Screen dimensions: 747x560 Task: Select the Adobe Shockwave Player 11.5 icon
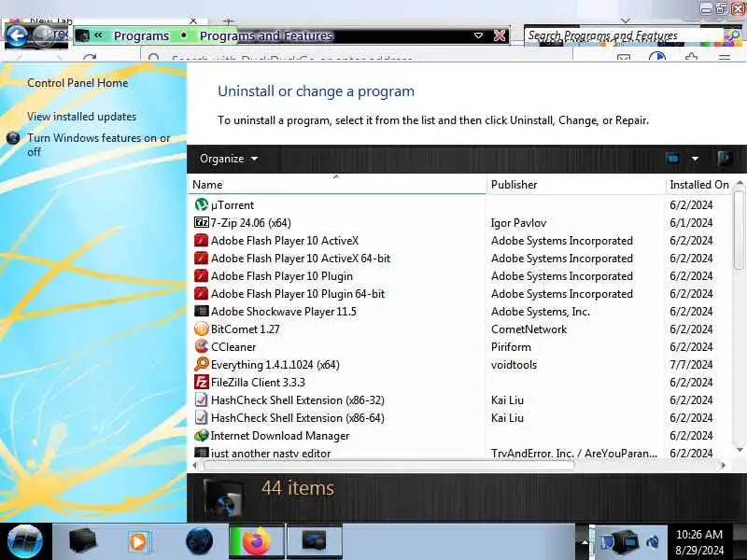(x=201, y=312)
